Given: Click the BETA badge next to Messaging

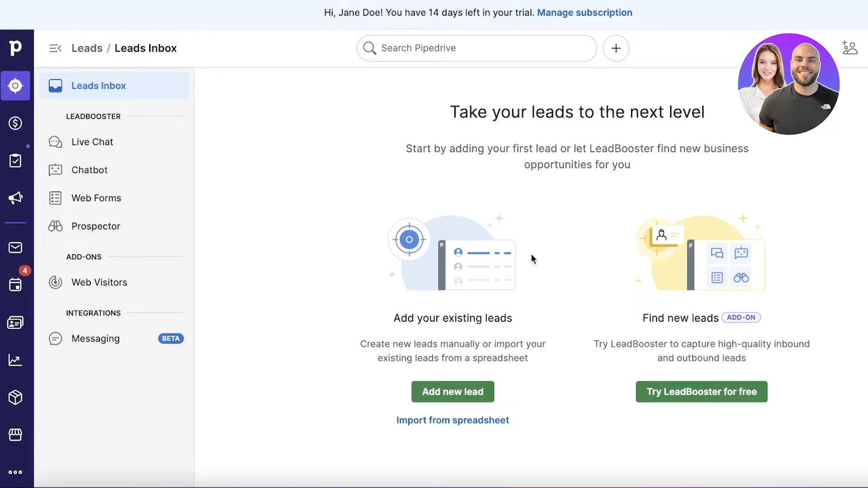Looking at the screenshot, I should (170, 338).
